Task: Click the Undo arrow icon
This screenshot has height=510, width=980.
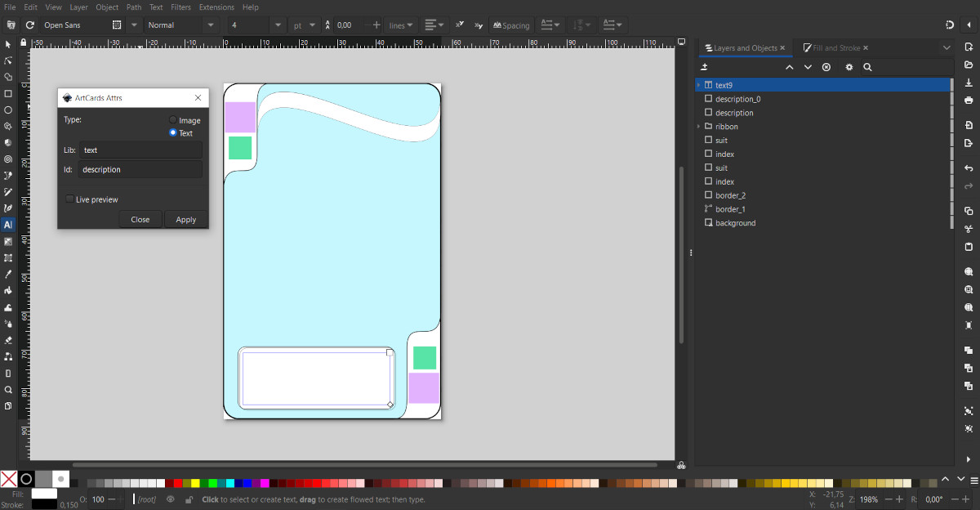Action: [x=969, y=168]
